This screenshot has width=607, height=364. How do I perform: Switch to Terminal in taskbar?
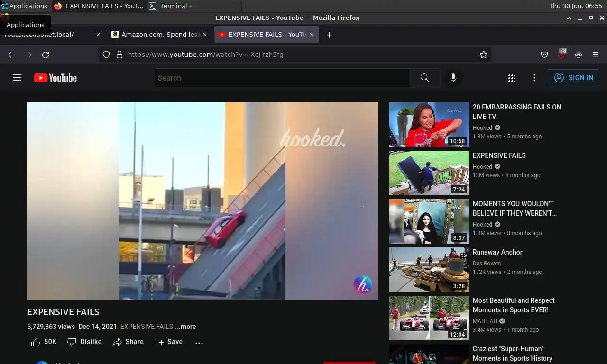[x=193, y=6]
